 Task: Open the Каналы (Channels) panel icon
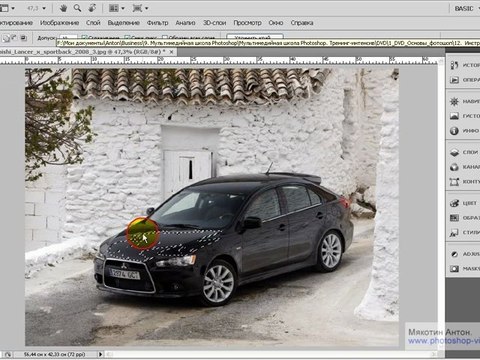454,167
